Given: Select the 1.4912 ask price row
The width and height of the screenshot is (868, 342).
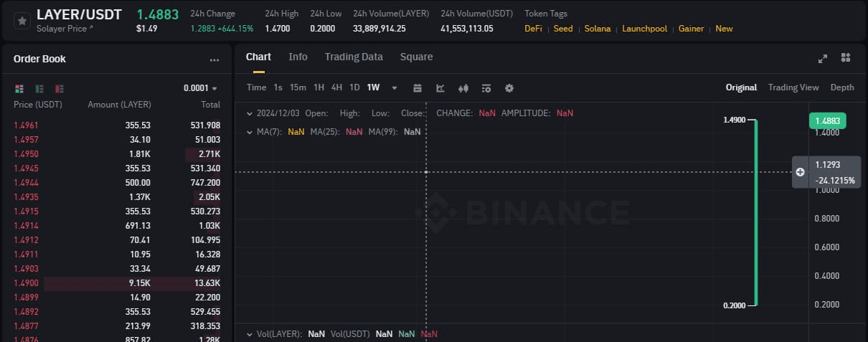Looking at the screenshot, I should point(117,240).
